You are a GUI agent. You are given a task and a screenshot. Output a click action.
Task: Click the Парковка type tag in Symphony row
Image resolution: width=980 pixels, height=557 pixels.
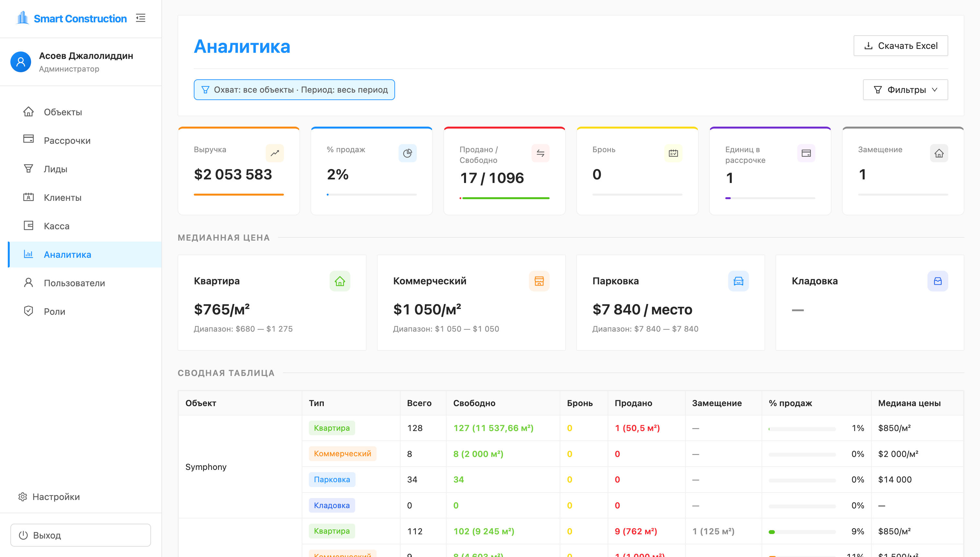pos(332,479)
